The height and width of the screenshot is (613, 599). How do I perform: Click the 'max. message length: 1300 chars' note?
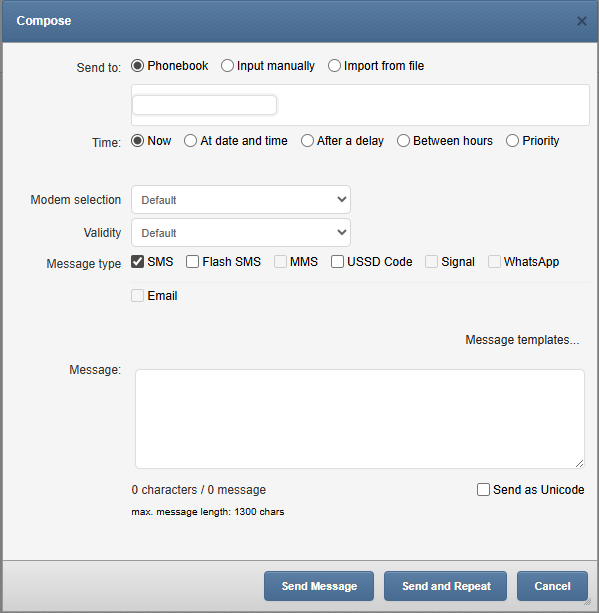pos(208,512)
